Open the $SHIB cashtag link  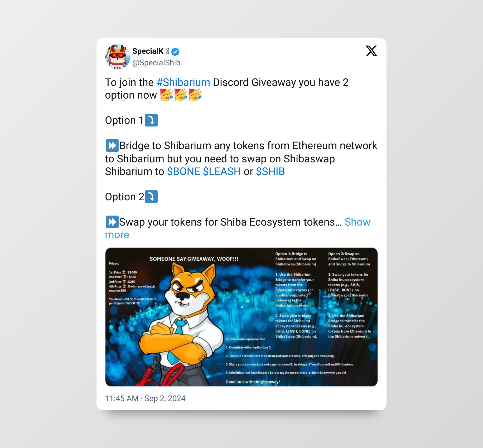click(271, 172)
